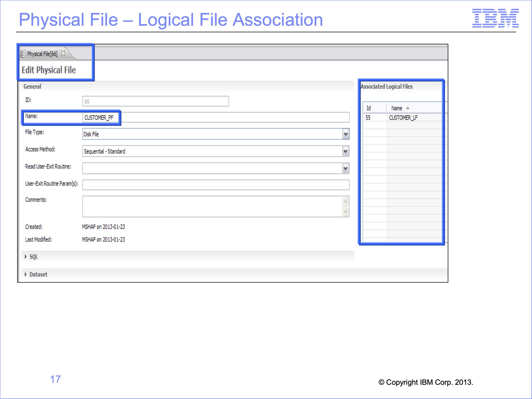
Task: Click the sort arrow beside Name header
Action: 408,108
